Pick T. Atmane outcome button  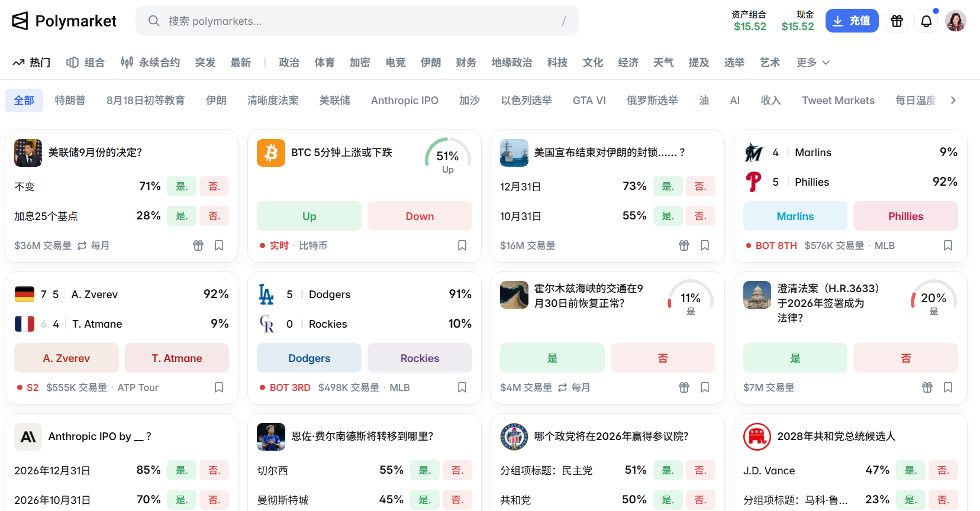click(177, 358)
